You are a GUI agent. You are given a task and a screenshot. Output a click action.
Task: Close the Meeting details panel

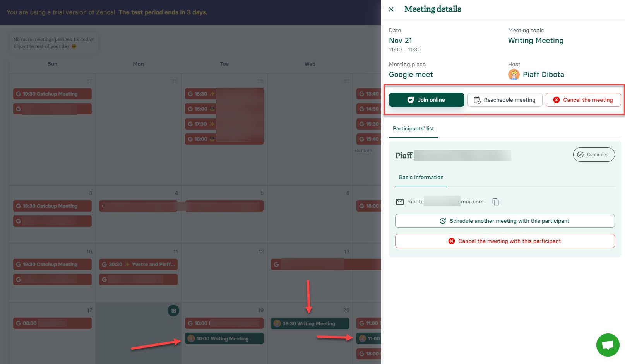click(x=391, y=9)
